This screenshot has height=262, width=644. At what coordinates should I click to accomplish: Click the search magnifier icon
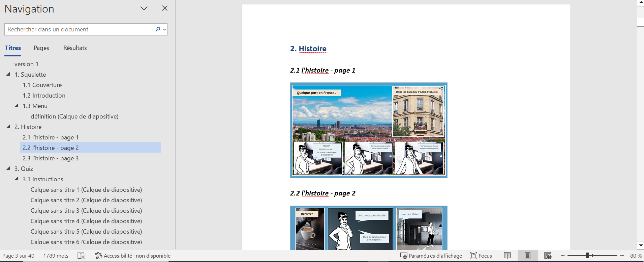[158, 29]
